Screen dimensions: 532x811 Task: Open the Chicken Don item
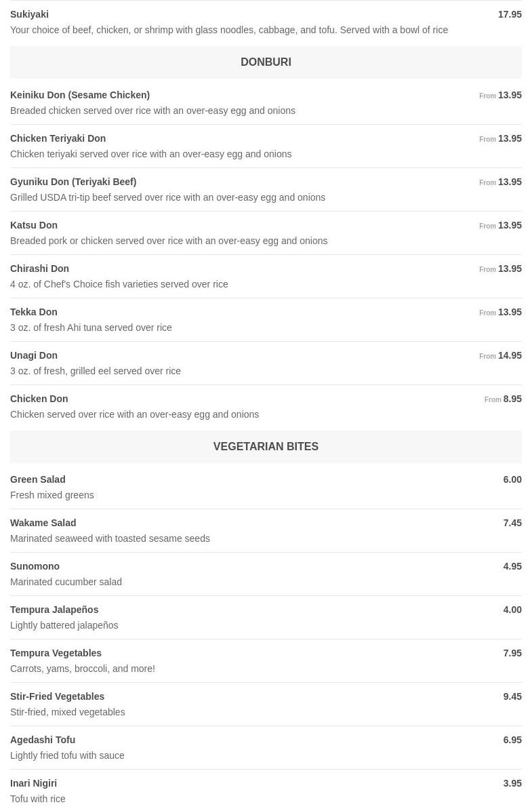pyautogui.click(x=39, y=399)
